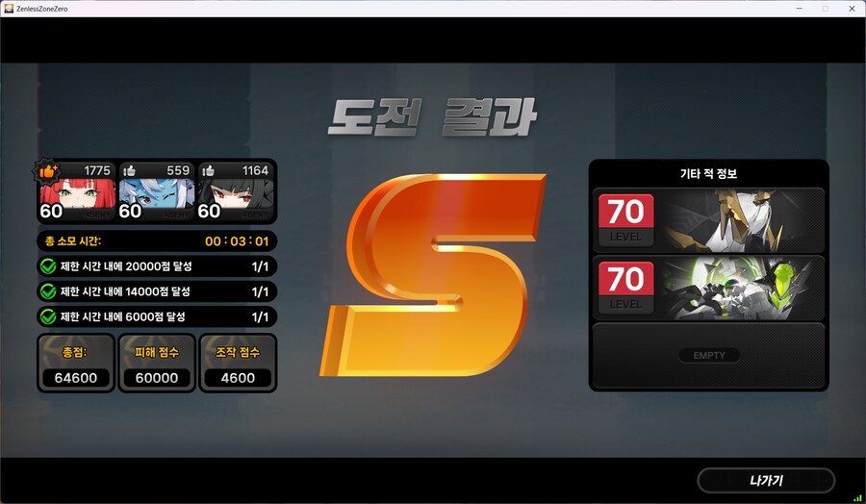Click the 총점 64600 score box

(76, 363)
